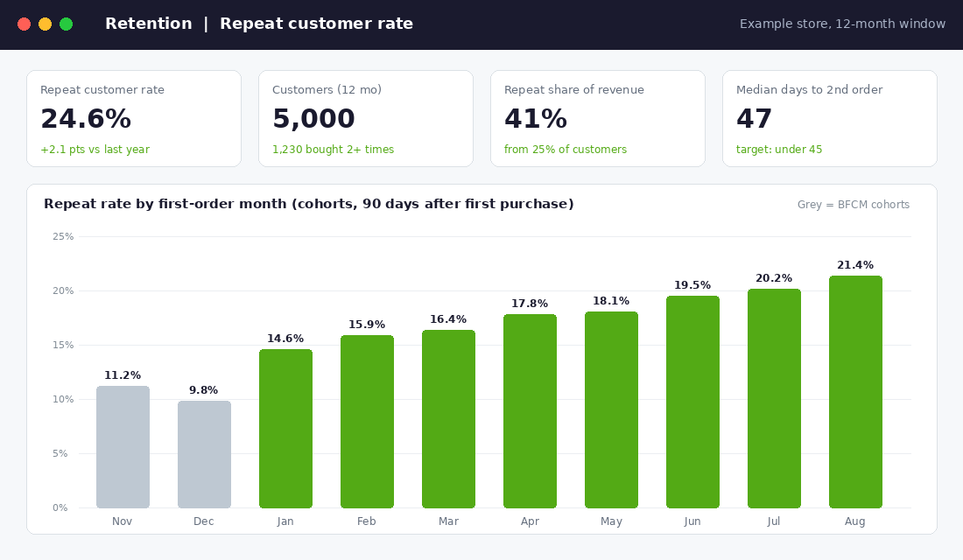
Task: Click the chart title 'Repeat rate by first-order month'
Action: 309,204
